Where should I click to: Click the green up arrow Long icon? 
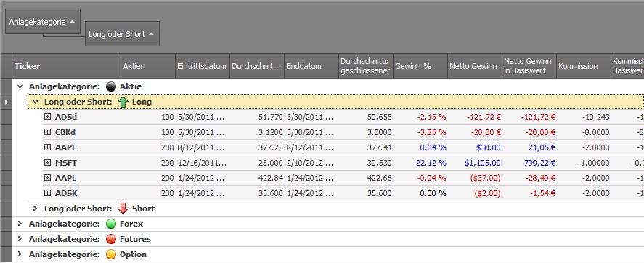(123, 102)
